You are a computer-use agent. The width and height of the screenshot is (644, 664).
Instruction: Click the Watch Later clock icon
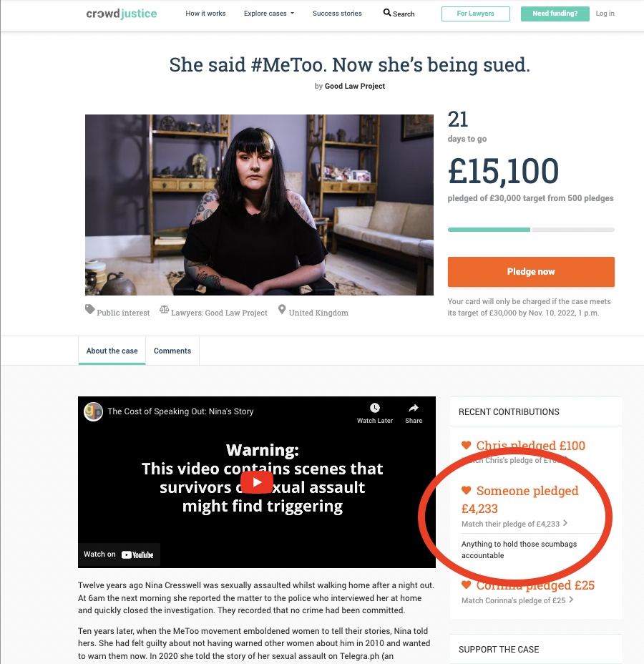[x=375, y=408]
